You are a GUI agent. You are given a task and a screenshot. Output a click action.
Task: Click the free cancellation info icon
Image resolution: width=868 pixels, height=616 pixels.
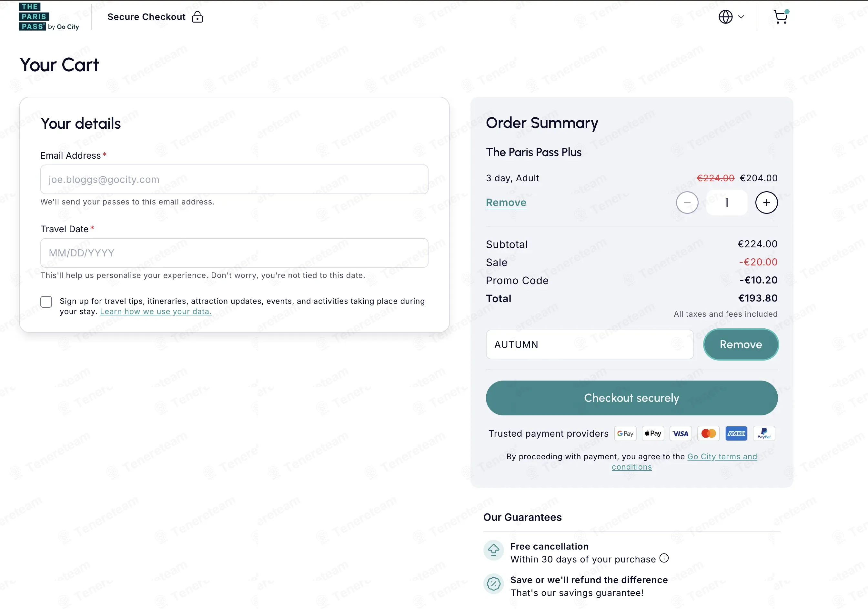(x=664, y=558)
